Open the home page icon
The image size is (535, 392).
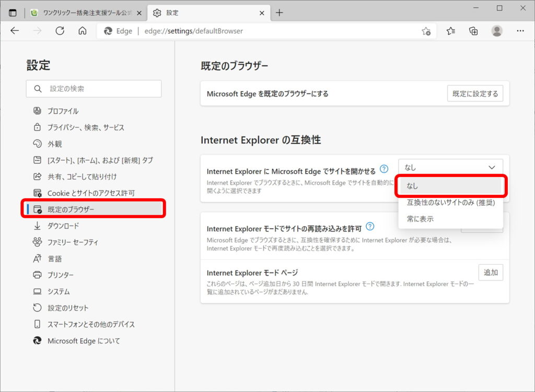pyautogui.click(x=82, y=31)
